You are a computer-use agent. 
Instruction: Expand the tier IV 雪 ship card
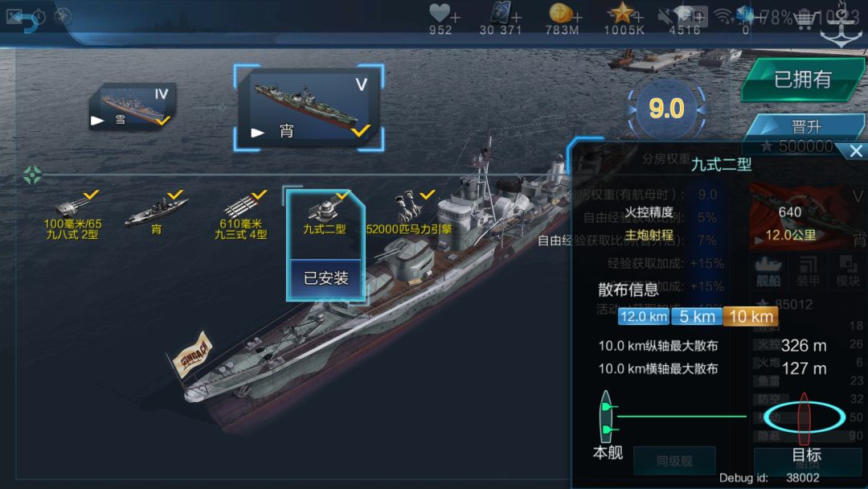[x=133, y=107]
